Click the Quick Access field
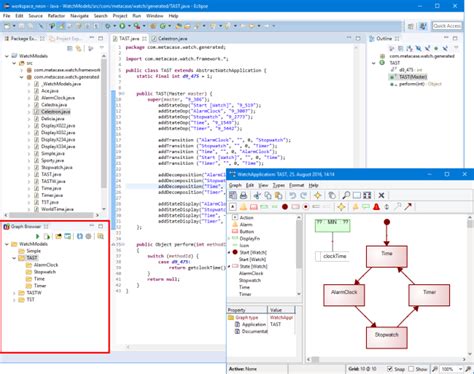Image resolution: width=474 pixels, height=374 pixels. (x=447, y=26)
